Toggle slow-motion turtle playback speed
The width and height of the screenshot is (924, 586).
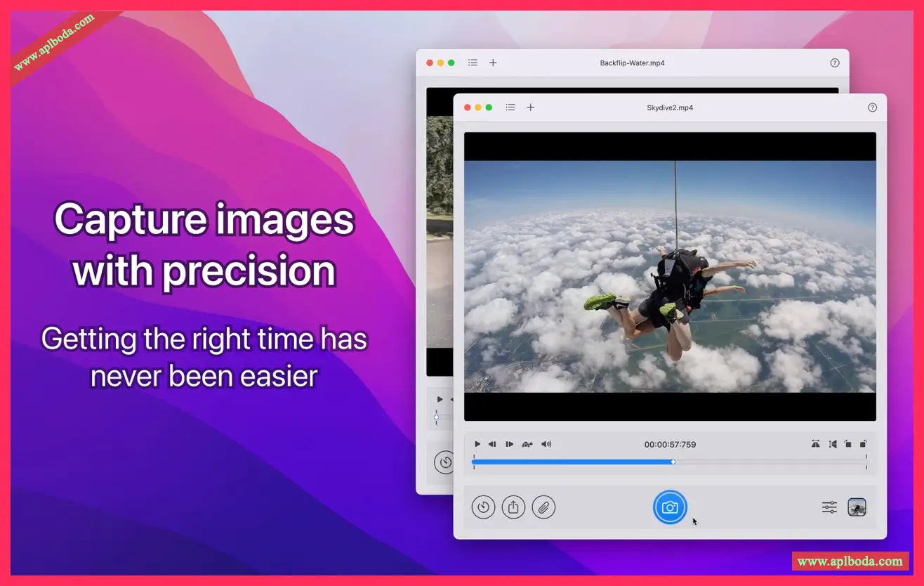[x=527, y=444]
